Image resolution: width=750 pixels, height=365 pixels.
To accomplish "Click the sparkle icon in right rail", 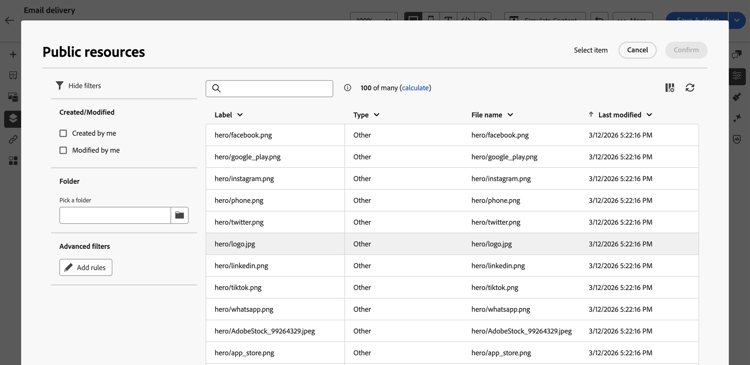I will [737, 118].
